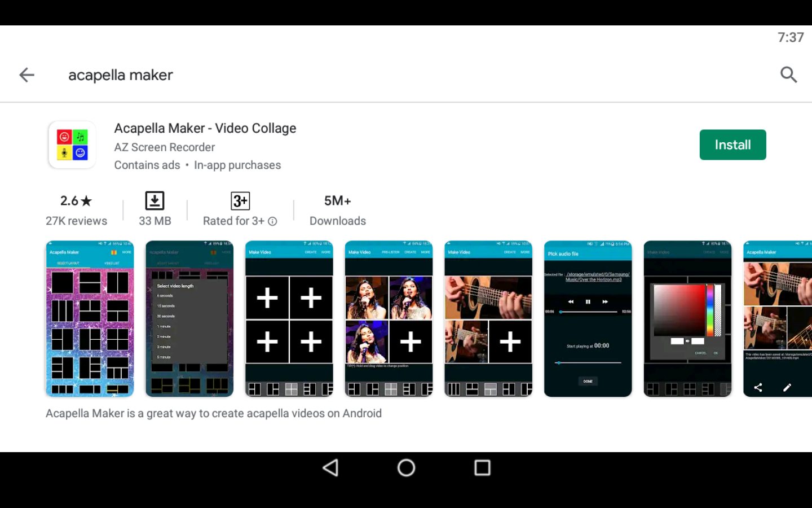
Task: Tap the 5M+ downloads count
Action: pyautogui.click(x=338, y=201)
